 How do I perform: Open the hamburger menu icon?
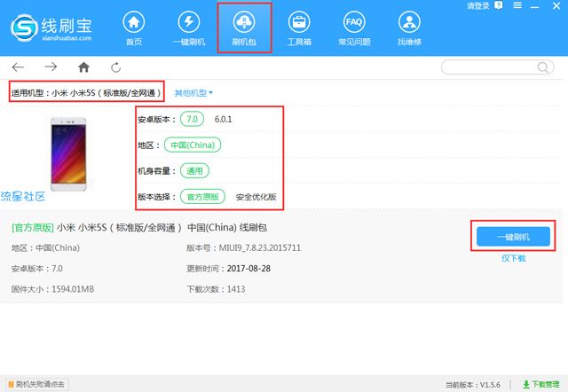pos(517,5)
